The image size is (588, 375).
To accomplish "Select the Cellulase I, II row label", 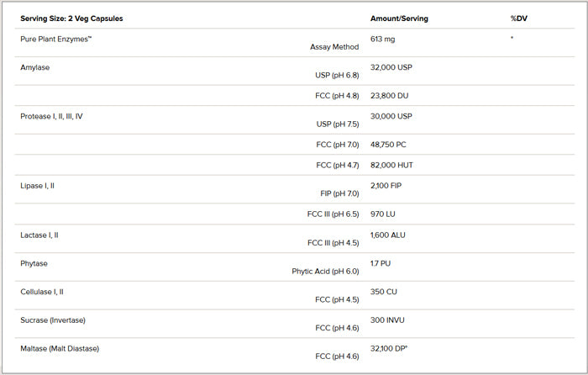I will click(x=42, y=292).
